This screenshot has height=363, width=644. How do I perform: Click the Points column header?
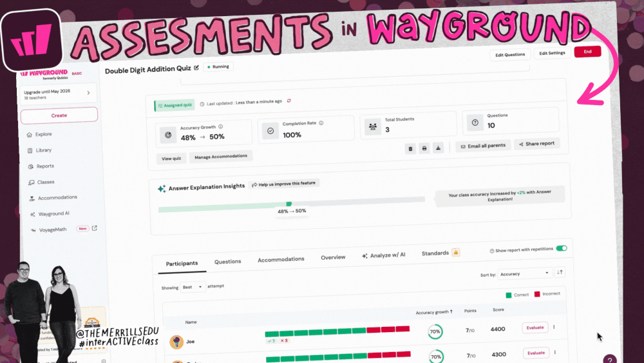click(470, 311)
